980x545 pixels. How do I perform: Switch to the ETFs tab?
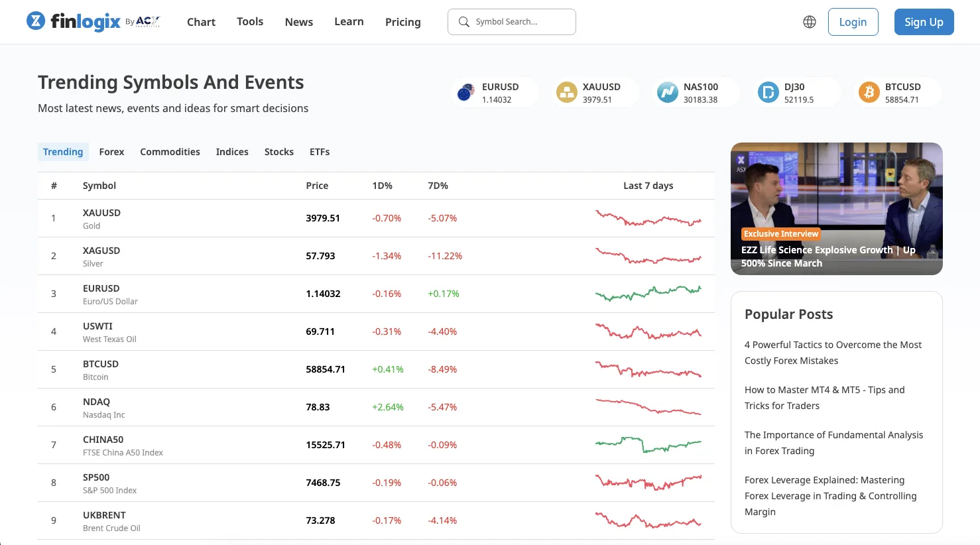pos(320,152)
